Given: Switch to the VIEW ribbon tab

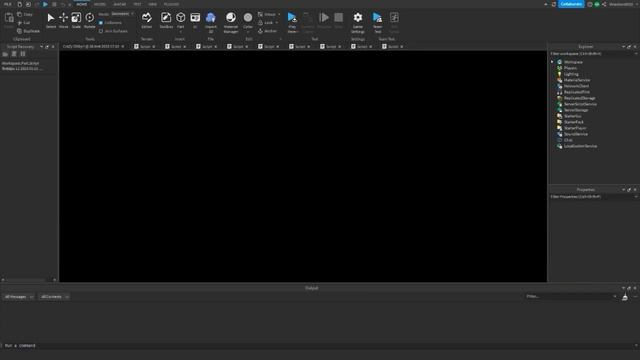Looking at the screenshot, I should 153,4.
